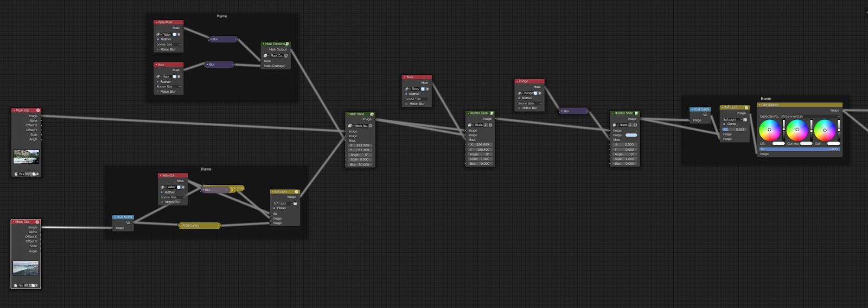Click shield icon in Patch Node group field
Image resolution: width=868 pixels, height=308 pixels.
click(371, 126)
